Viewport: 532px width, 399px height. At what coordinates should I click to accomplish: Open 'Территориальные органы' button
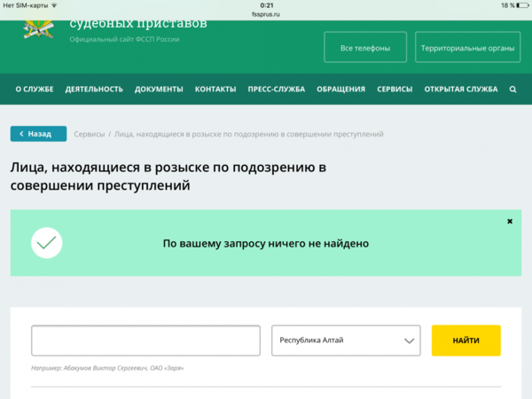point(467,46)
